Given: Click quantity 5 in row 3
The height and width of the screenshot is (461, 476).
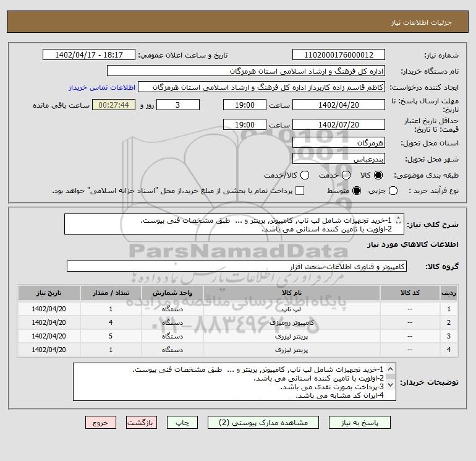Looking at the screenshot, I should point(111,337).
